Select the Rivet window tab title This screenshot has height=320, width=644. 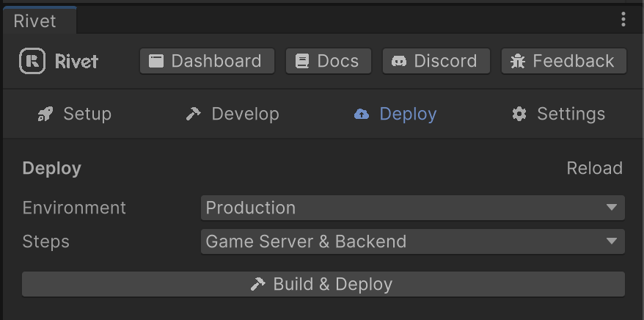click(x=35, y=21)
